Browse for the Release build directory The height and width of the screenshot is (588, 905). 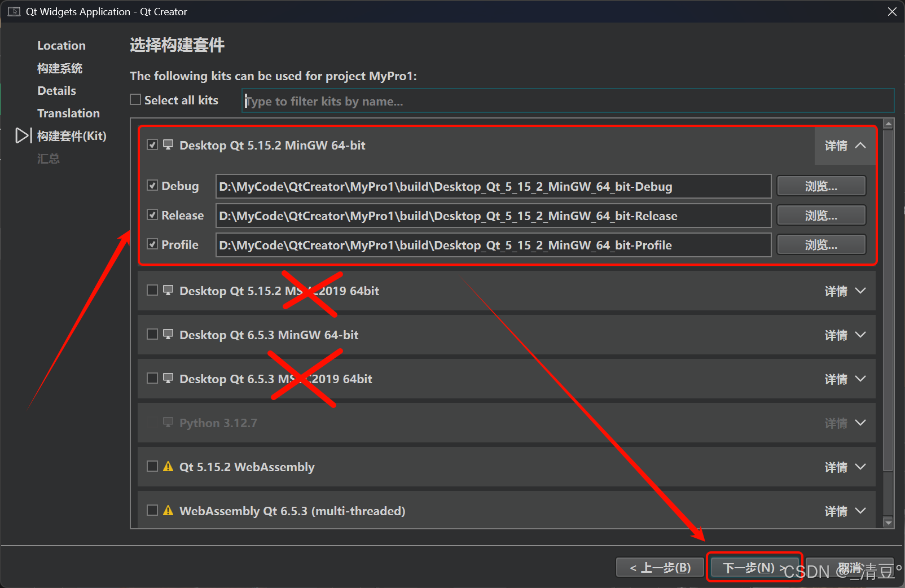[x=821, y=216]
